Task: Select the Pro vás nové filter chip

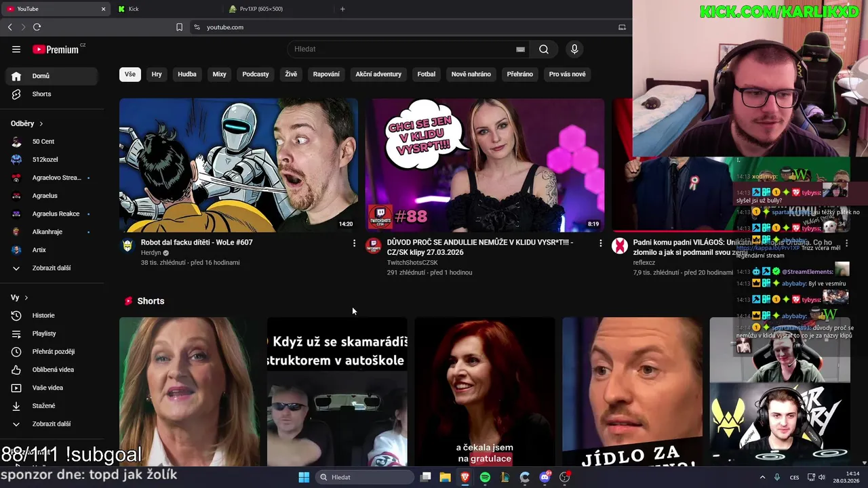Action: [568, 74]
